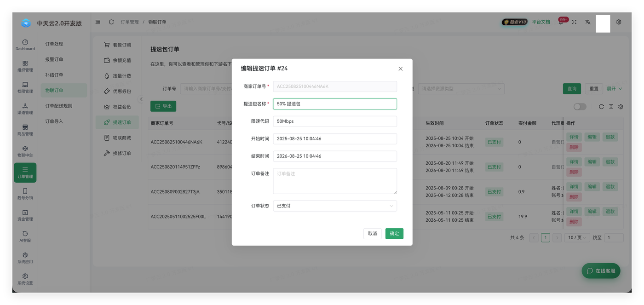Screen dimensions: 644x305
Task: Select 订单管理 in the left sidebar
Action: 25,173
